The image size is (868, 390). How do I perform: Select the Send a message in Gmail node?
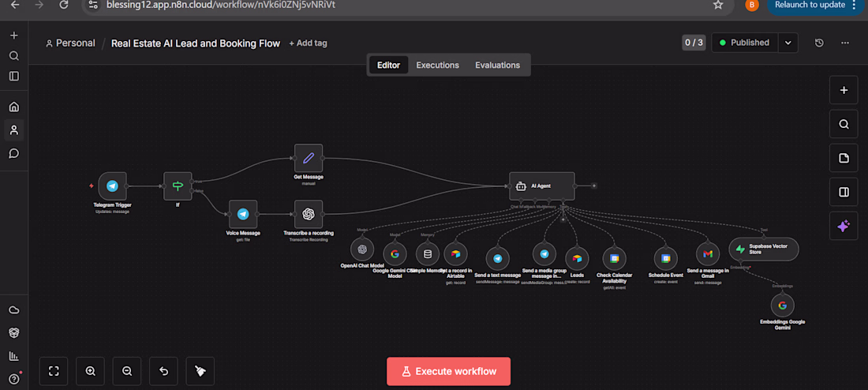tap(708, 253)
